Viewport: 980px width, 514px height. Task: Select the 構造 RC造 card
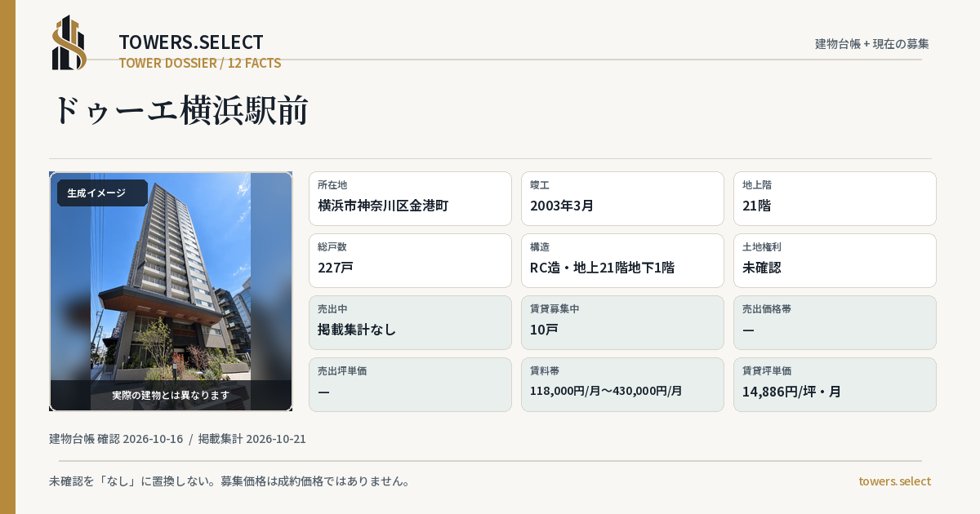click(622, 260)
